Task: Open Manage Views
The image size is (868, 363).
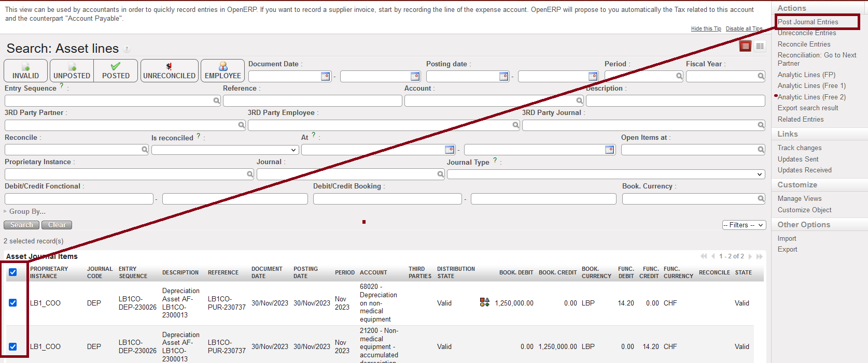Action: [800, 198]
